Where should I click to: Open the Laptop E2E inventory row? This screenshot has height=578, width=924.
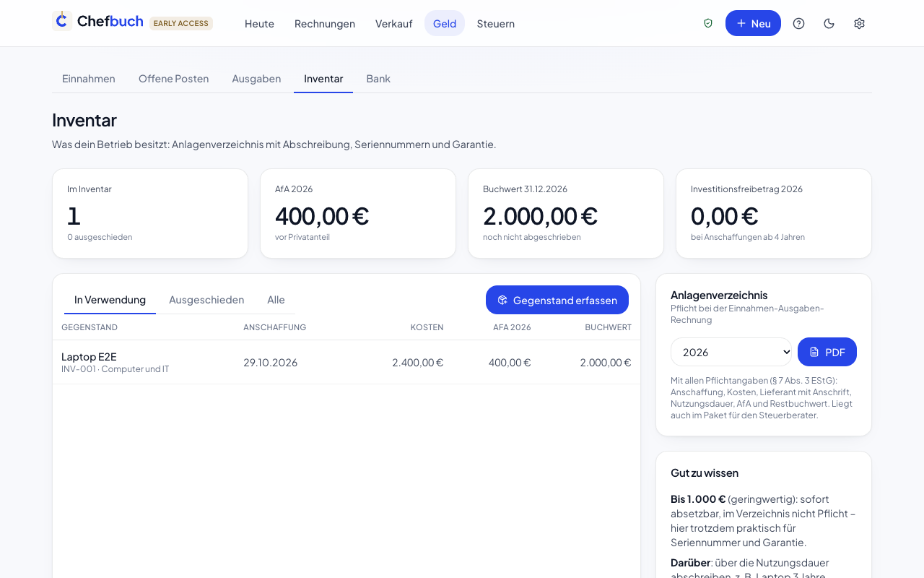[346, 362]
